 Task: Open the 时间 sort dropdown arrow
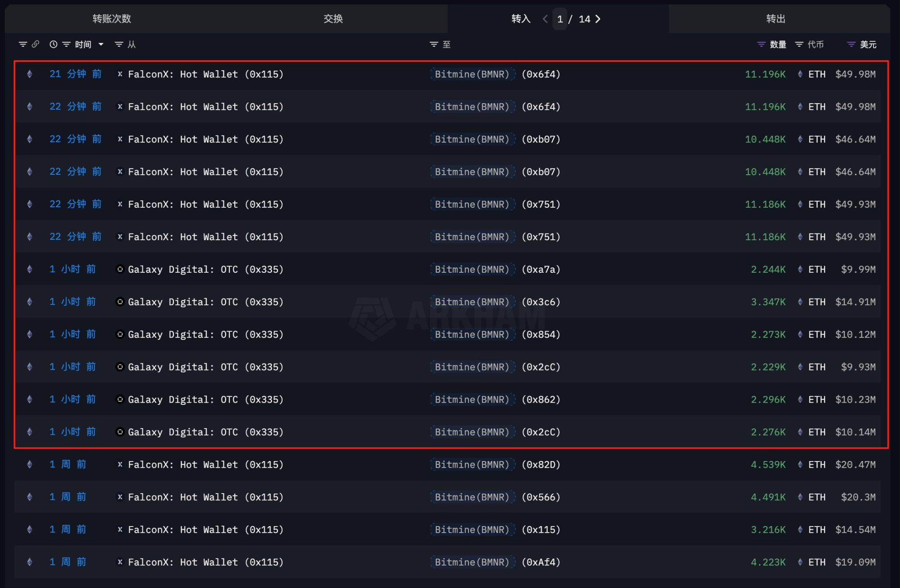pos(101,44)
